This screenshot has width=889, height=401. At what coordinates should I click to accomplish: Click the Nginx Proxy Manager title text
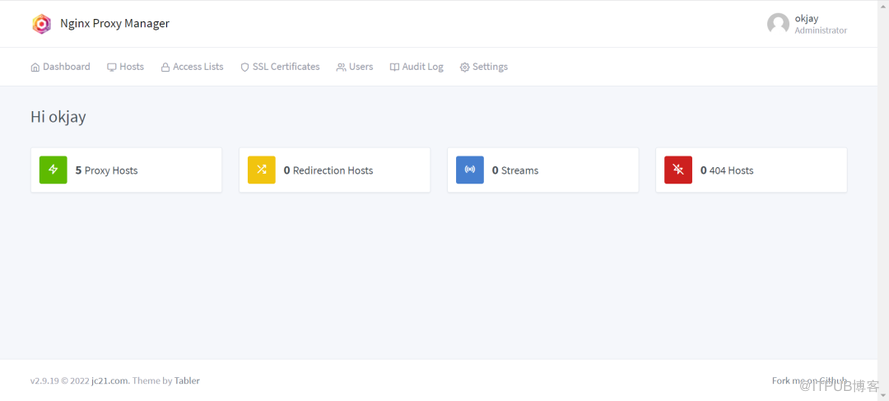[115, 24]
